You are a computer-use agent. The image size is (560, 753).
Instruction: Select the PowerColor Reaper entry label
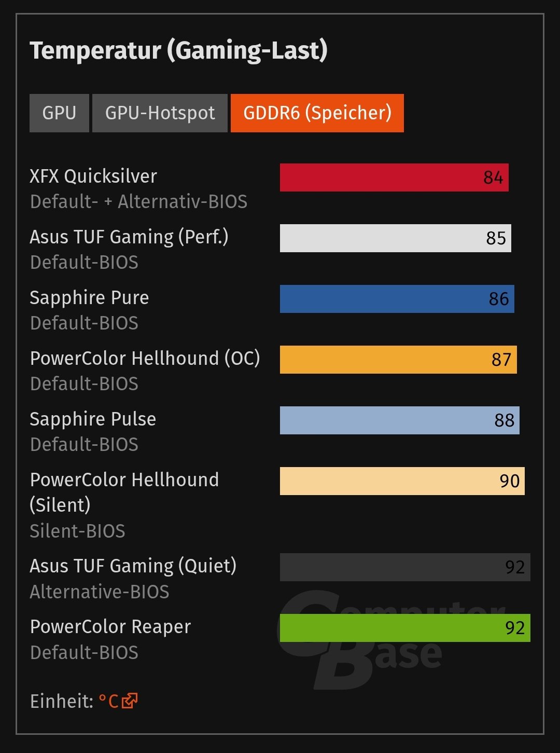pyautogui.click(x=110, y=627)
